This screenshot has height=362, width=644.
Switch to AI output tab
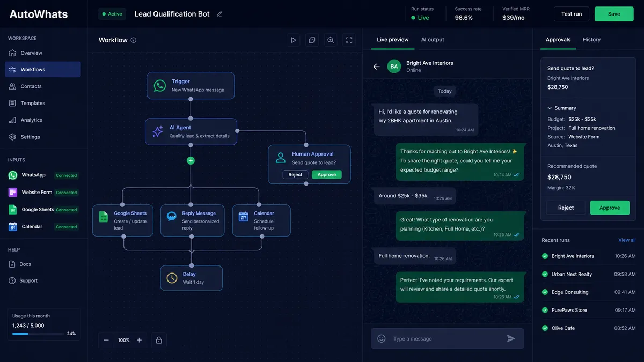(x=433, y=40)
